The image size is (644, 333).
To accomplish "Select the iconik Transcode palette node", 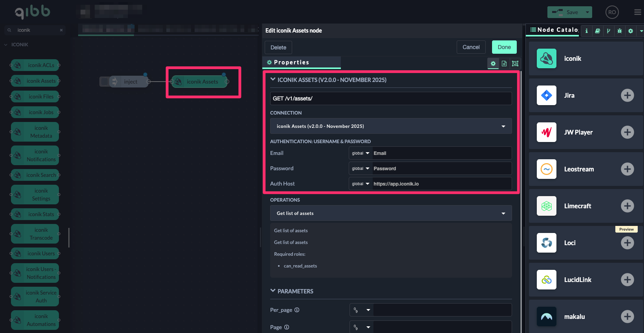I will [x=35, y=234].
